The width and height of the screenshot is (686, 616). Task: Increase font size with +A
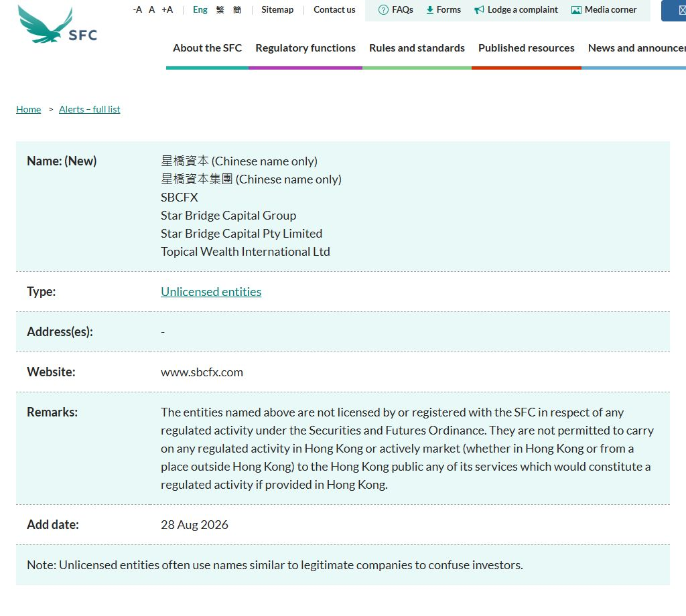(x=167, y=9)
